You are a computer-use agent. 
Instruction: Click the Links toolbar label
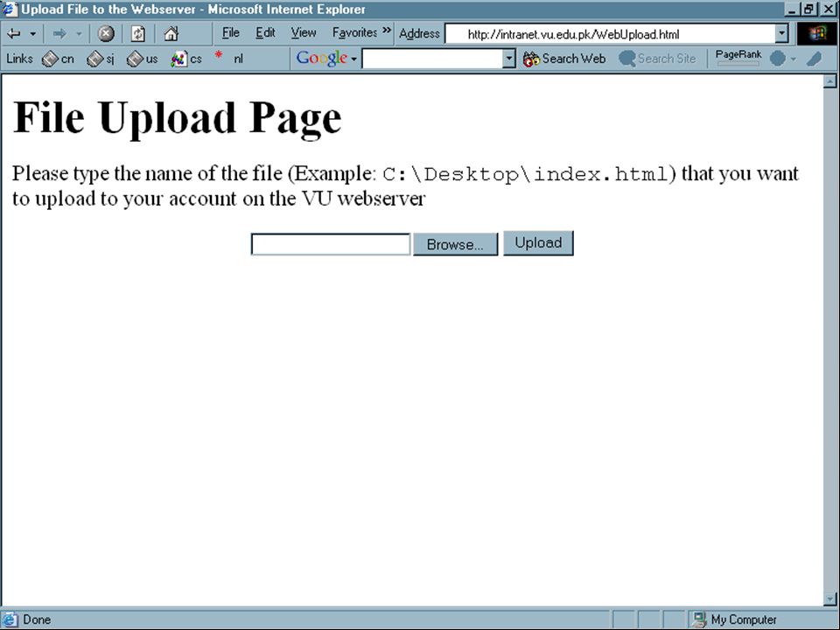19,59
